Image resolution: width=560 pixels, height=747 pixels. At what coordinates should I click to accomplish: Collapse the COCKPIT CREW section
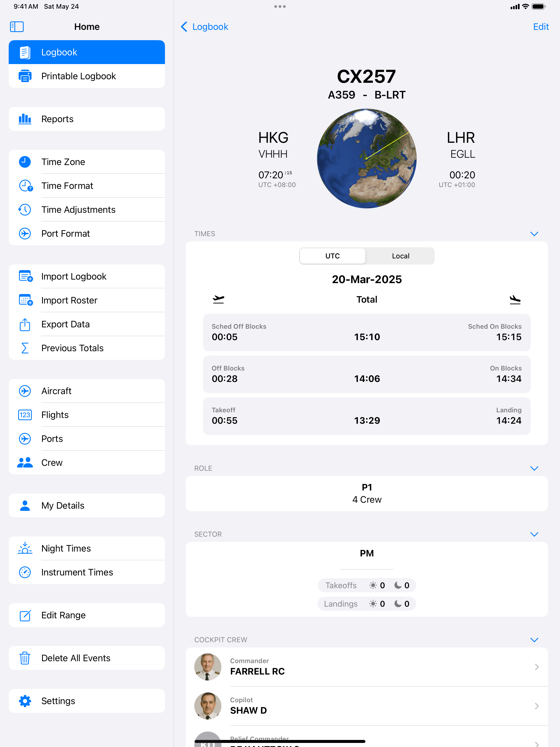[534, 640]
